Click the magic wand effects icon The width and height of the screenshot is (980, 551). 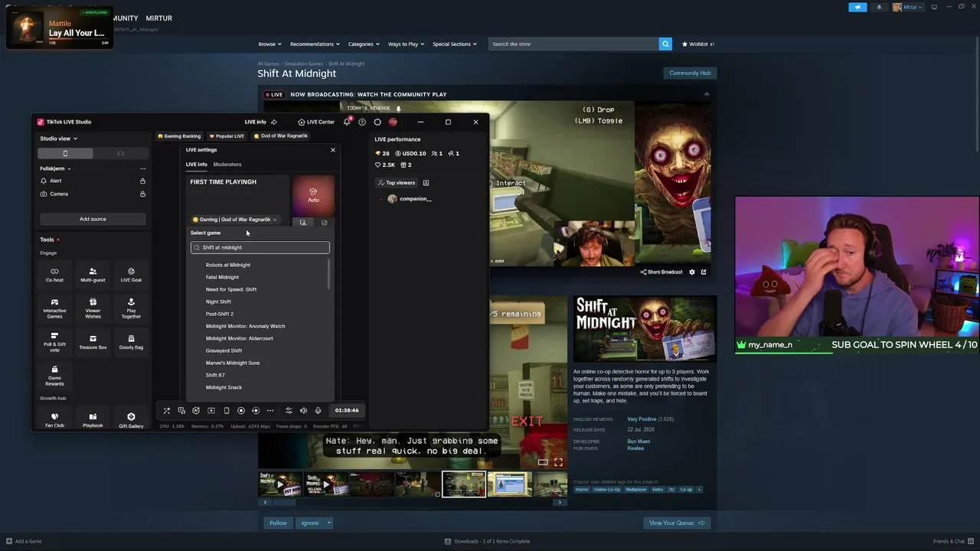(166, 411)
